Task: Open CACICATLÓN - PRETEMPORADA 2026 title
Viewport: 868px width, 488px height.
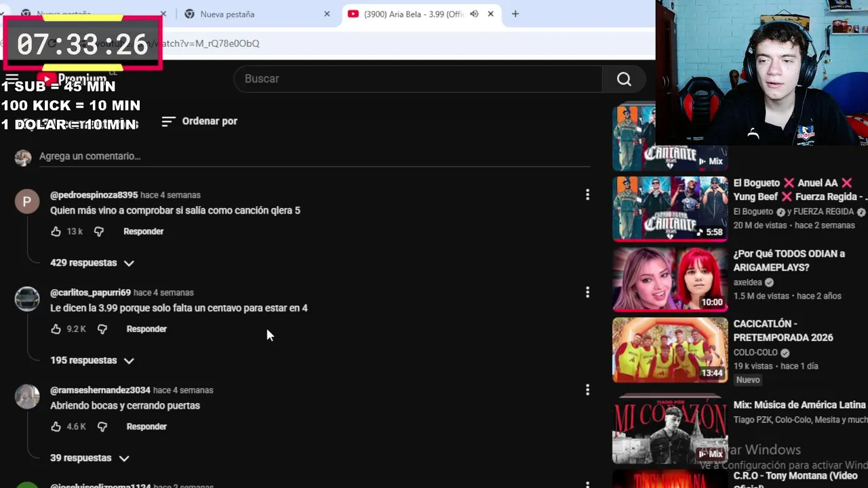Action: coord(783,331)
